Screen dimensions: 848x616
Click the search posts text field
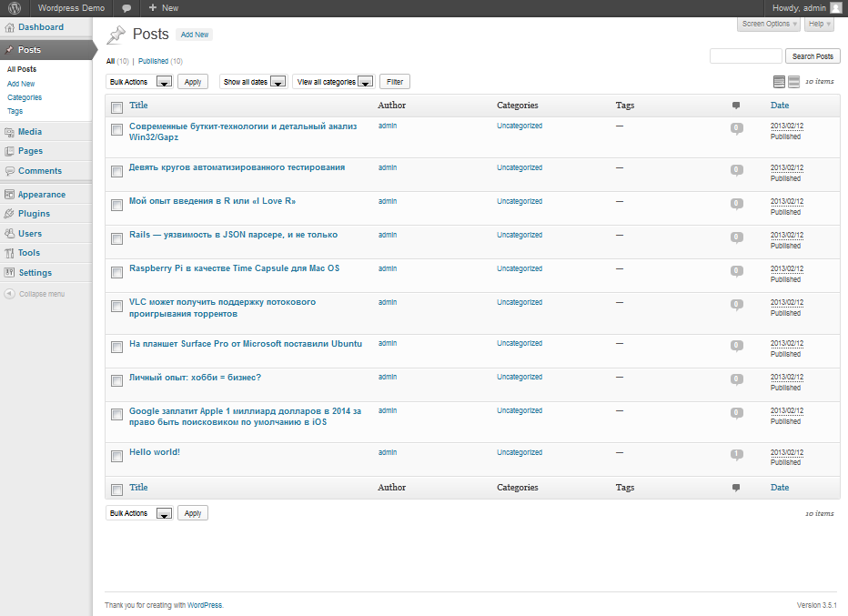click(x=746, y=56)
